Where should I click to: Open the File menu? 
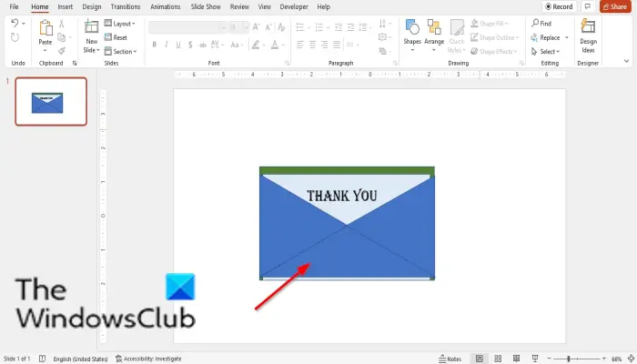click(14, 6)
